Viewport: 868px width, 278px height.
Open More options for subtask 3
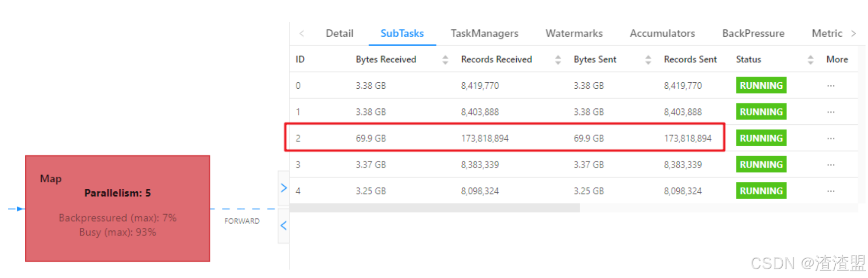coord(830,165)
